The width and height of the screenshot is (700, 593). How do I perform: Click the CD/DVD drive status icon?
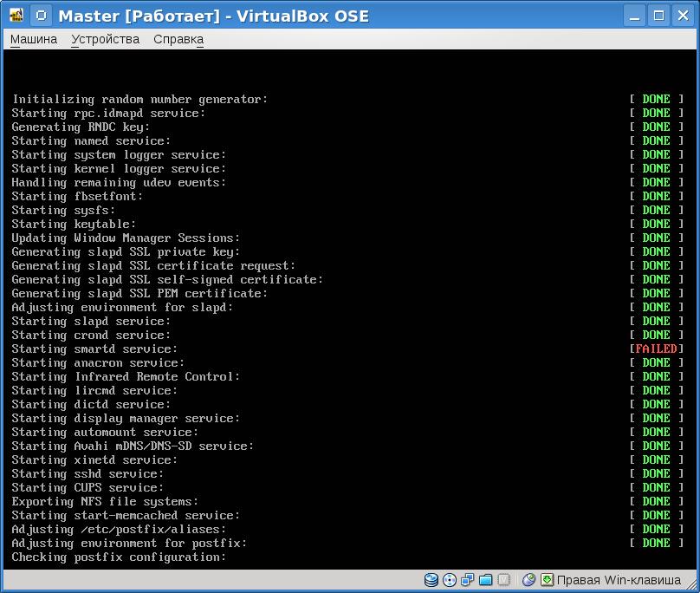pyautogui.click(x=450, y=580)
